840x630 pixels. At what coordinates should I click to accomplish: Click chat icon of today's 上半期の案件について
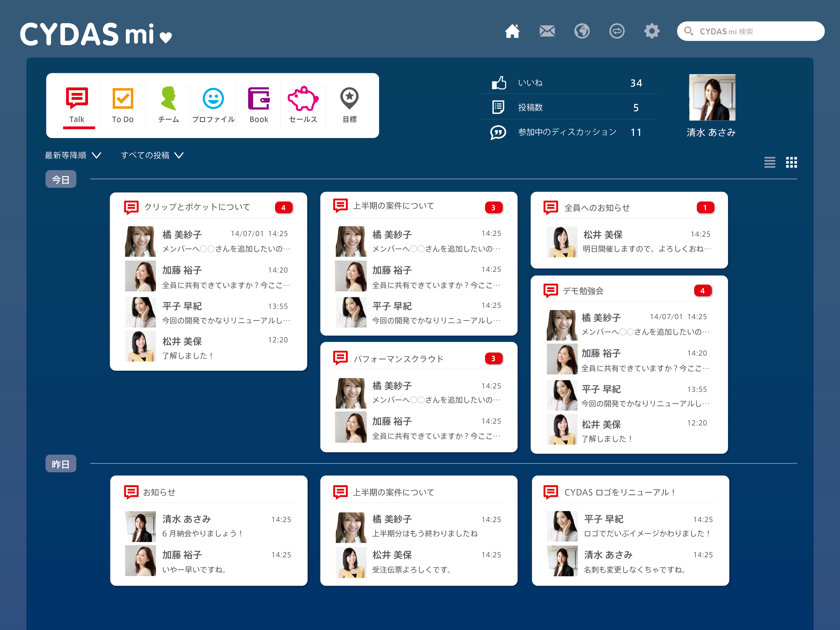coord(340,206)
